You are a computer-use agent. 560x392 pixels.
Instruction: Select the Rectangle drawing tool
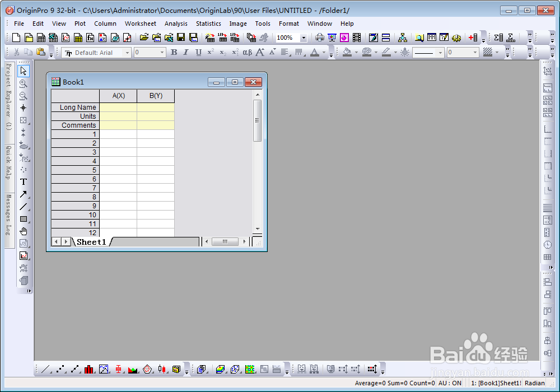24,219
